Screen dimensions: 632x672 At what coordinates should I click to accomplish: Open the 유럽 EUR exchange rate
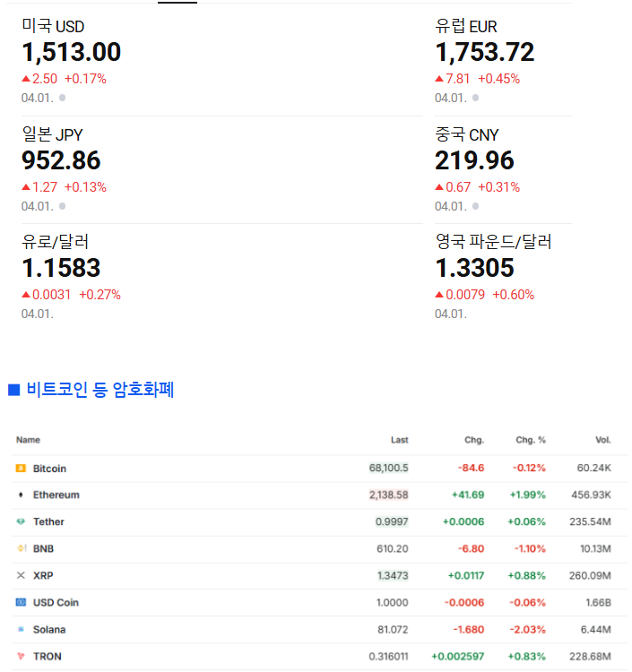click(485, 53)
